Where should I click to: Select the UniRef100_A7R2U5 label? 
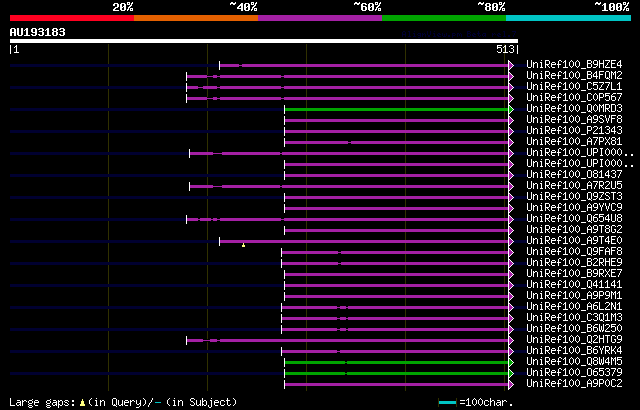point(574,186)
